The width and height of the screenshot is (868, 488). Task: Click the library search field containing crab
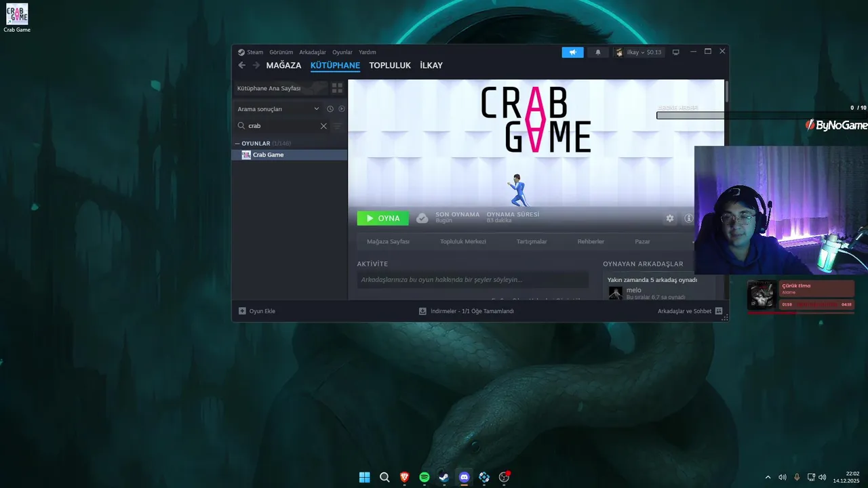point(282,126)
